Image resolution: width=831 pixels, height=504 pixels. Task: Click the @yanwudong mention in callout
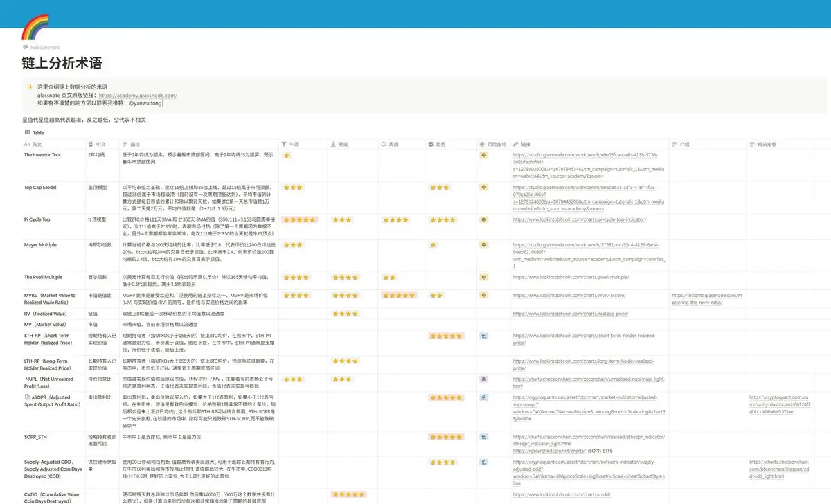coord(145,102)
